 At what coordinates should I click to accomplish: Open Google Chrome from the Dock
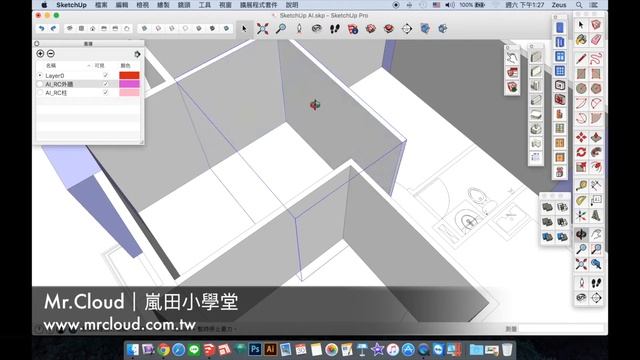point(164,349)
